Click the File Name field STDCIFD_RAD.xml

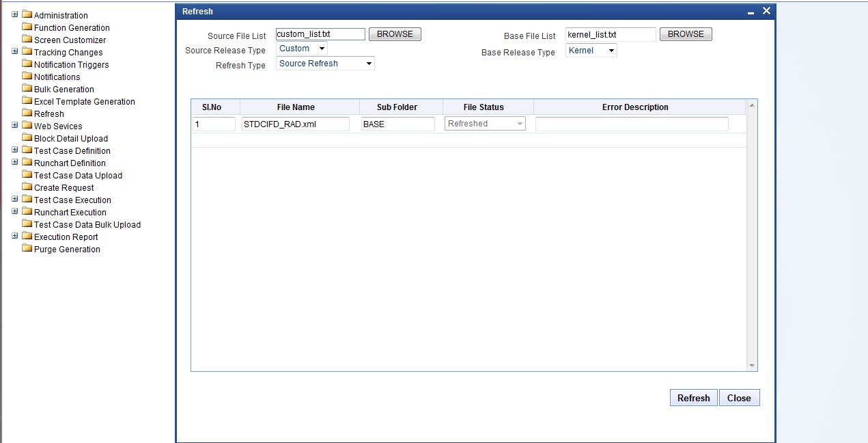296,124
